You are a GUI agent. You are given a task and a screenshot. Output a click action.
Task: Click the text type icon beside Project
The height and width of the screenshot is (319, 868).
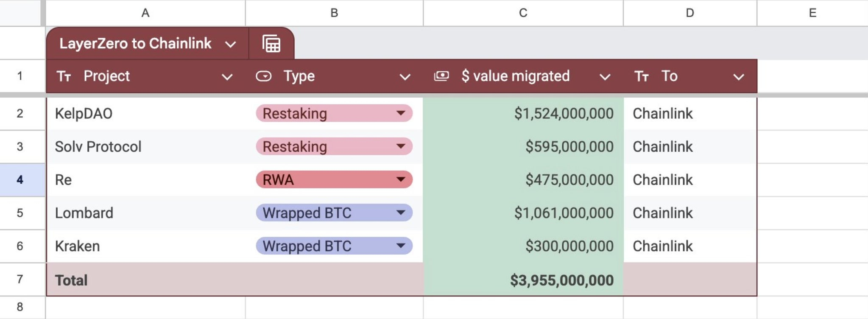64,76
